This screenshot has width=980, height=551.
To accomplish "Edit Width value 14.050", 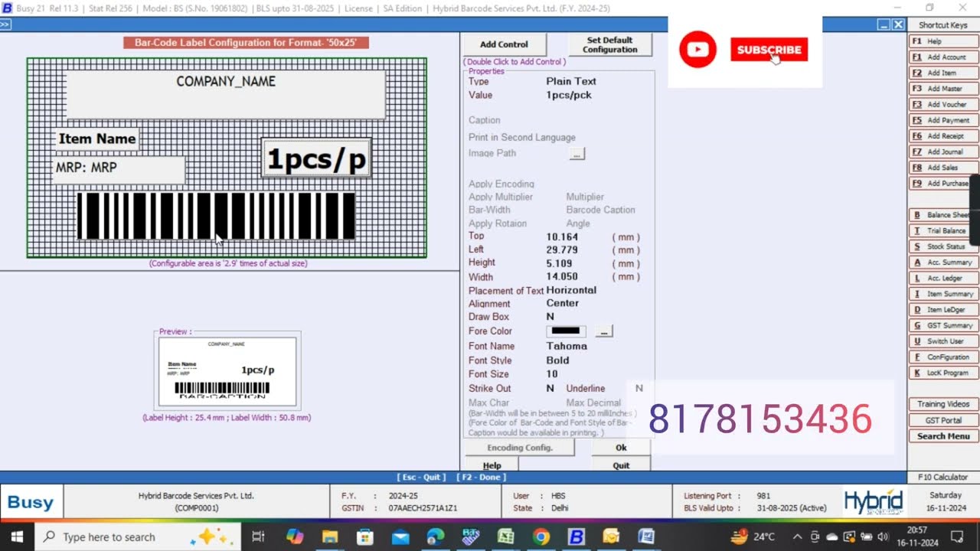I will click(562, 276).
